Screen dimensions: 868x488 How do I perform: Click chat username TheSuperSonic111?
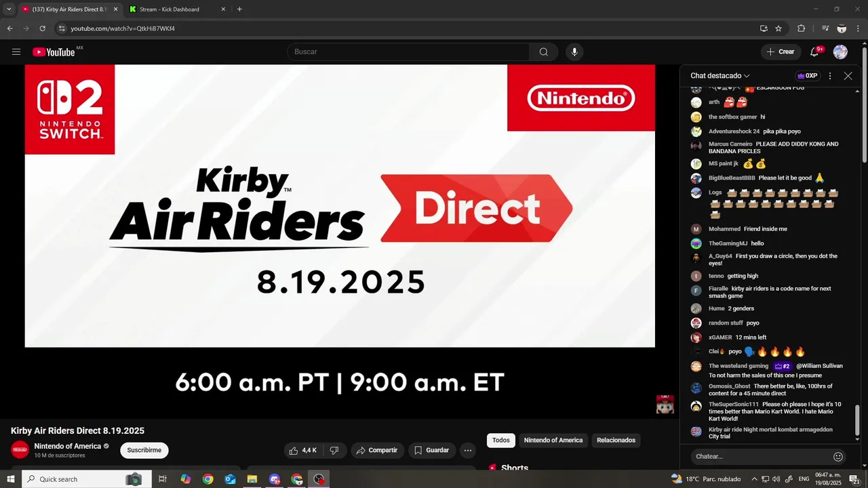pyautogui.click(x=734, y=404)
